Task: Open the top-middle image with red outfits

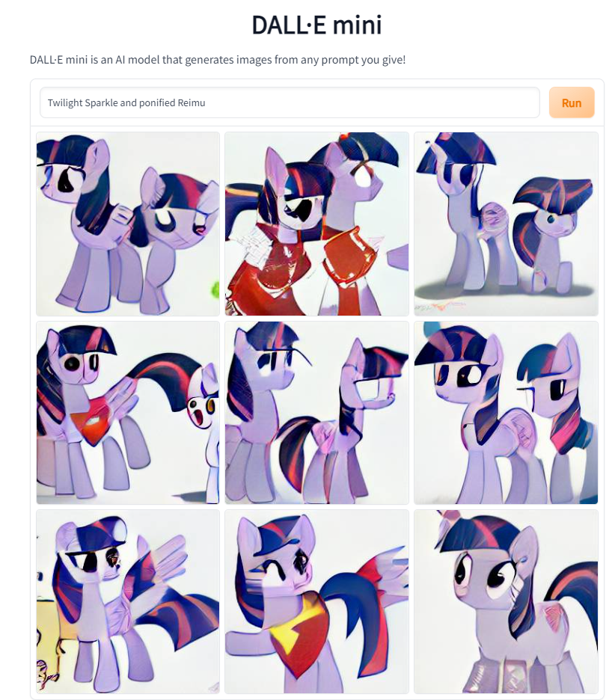Action: (316, 224)
